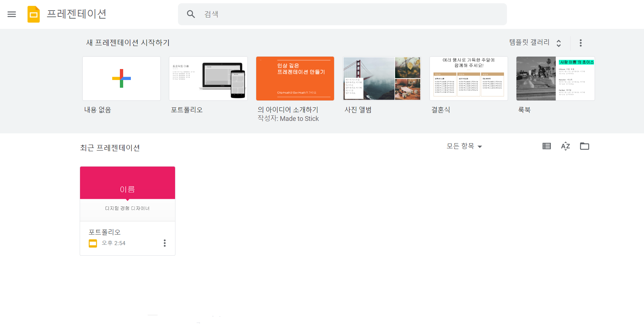Screen dimensions: 644x324
Task: Open the 포트폴리오 template thumbnail
Action: click(208, 79)
